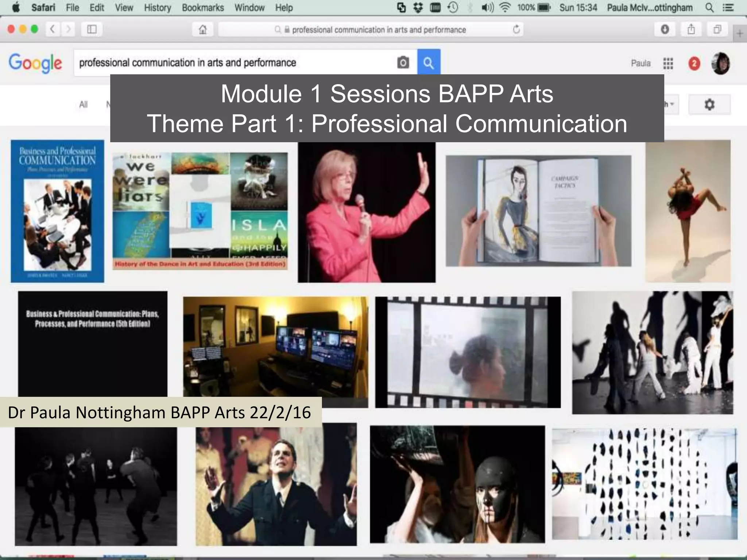Screen dimensions: 747x560
Task: Show all tabs overview
Action: point(717,30)
